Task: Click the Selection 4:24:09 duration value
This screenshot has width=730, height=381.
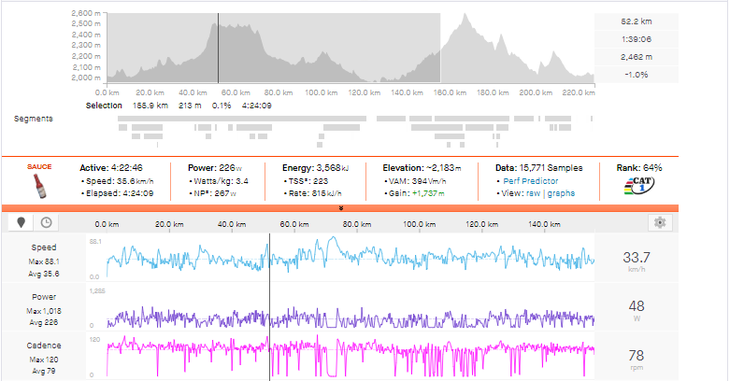Action: [257, 106]
